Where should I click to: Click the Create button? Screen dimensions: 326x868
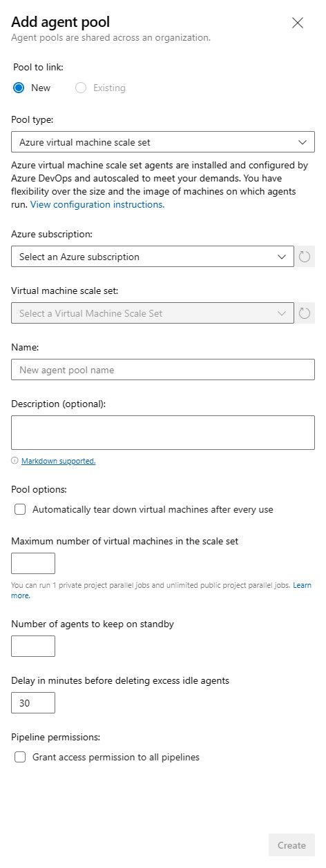[291, 845]
